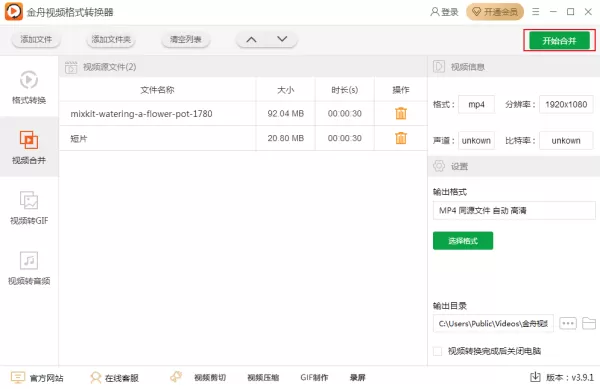
Task: Switch to the 视频转GIF sidebar tab
Action: pyautogui.click(x=29, y=207)
